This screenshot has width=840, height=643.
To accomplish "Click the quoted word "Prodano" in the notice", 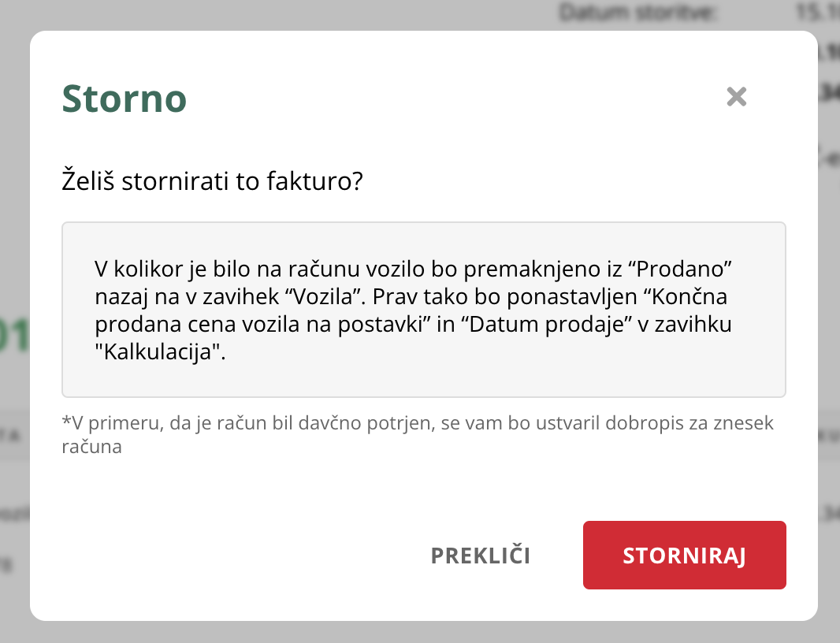I will pyautogui.click(x=683, y=269).
